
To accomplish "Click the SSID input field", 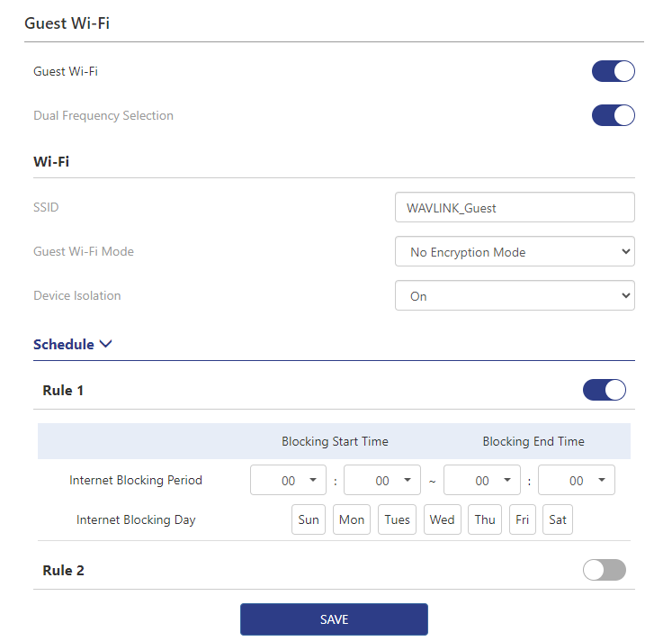I will 515,208.
